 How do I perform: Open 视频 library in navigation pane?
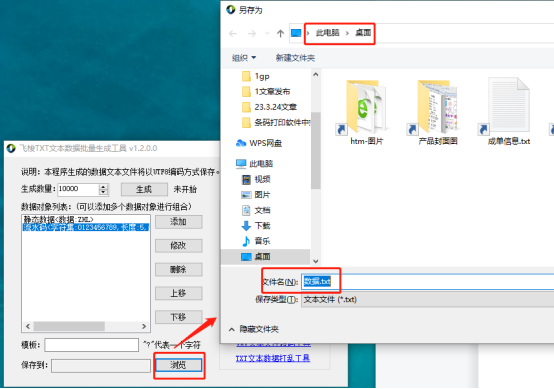click(x=256, y=179)
